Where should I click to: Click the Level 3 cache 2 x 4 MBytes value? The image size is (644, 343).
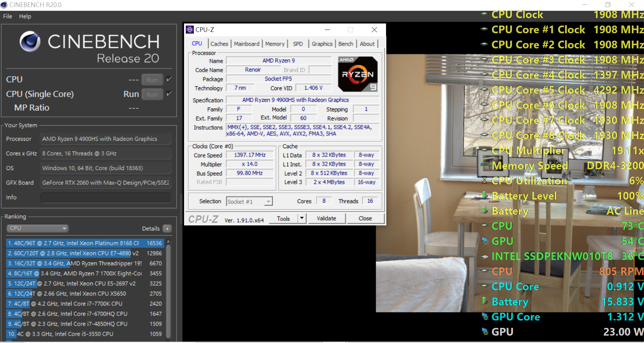tap(329, 182)
